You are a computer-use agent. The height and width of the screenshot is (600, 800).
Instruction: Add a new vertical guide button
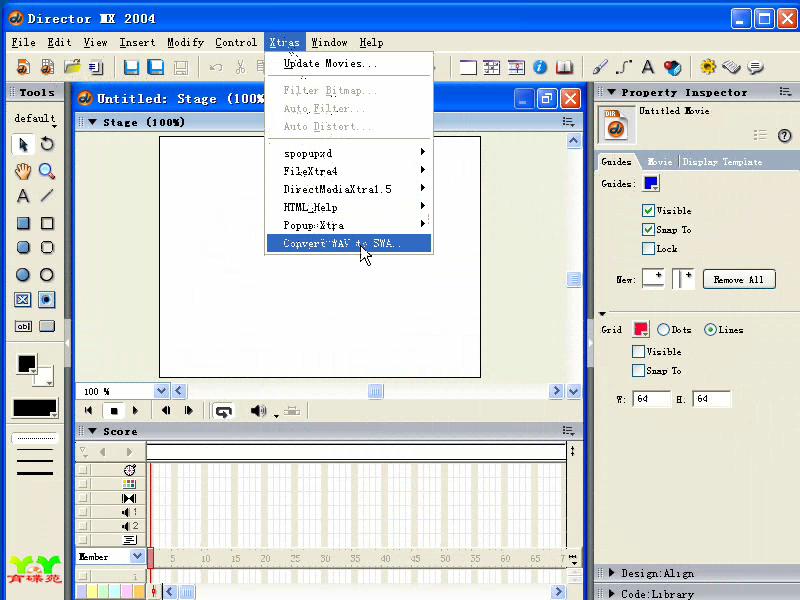683,279
